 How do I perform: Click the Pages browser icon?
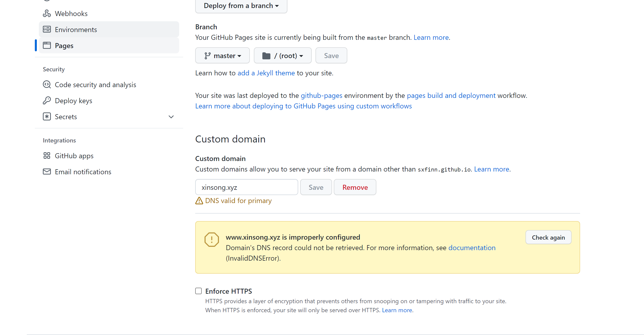[47, 46]
